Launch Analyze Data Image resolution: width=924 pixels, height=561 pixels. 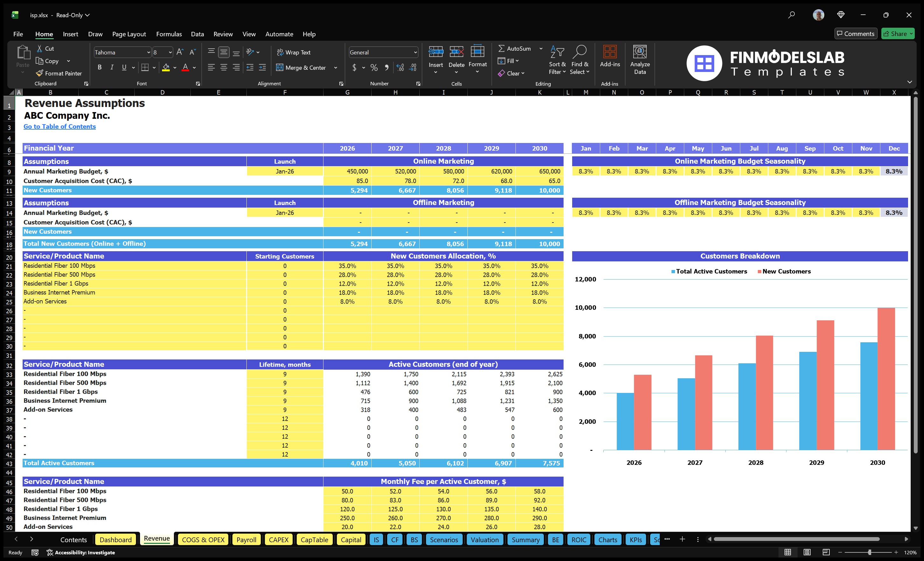[640, 60]
